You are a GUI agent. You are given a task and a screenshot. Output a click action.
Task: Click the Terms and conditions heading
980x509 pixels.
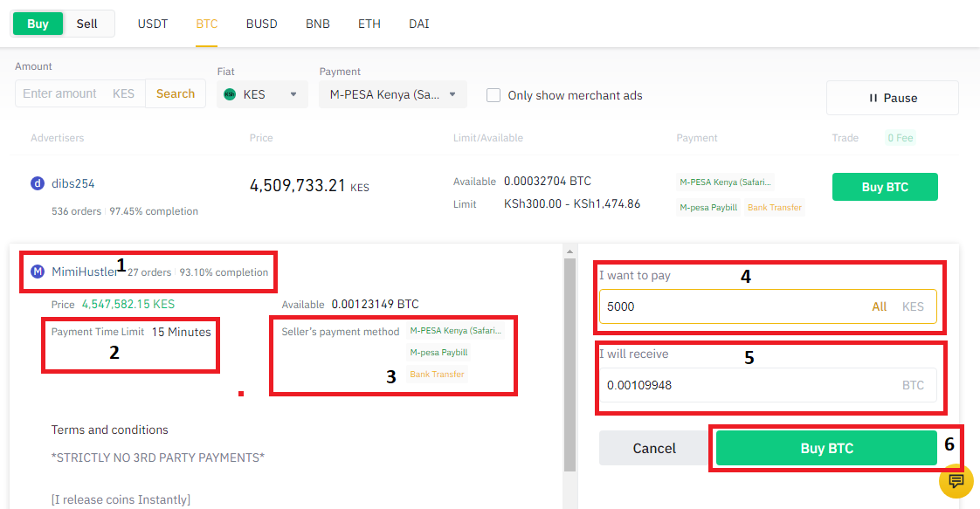[109, 430]
